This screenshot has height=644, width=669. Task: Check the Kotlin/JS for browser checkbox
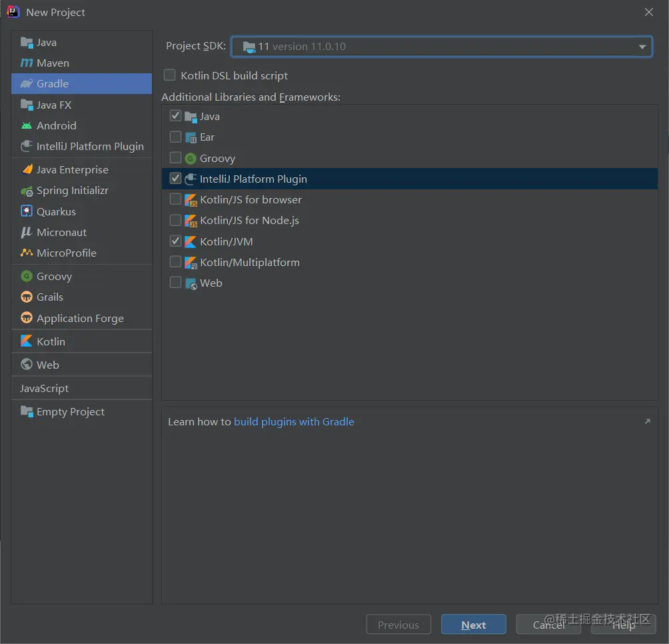[x=175, y=199]
